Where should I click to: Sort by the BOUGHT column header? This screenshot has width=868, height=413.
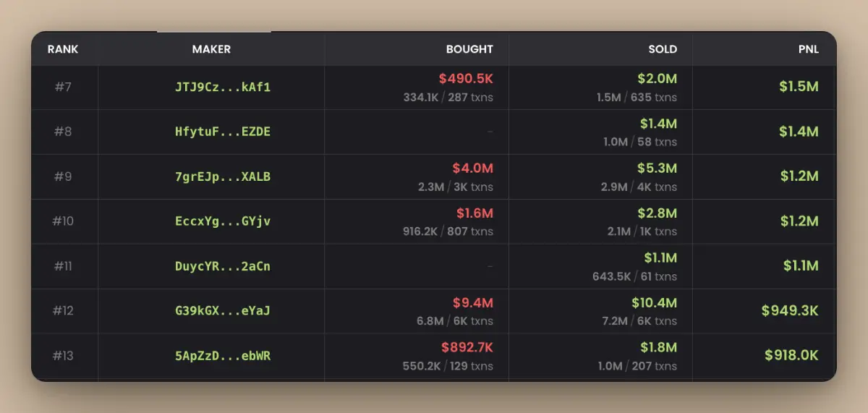point(469,50)
